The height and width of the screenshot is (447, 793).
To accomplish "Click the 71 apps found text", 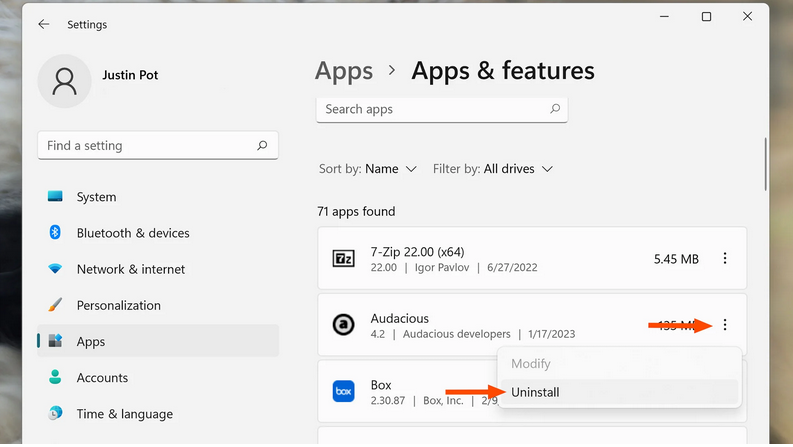I will tap(356, 211).
